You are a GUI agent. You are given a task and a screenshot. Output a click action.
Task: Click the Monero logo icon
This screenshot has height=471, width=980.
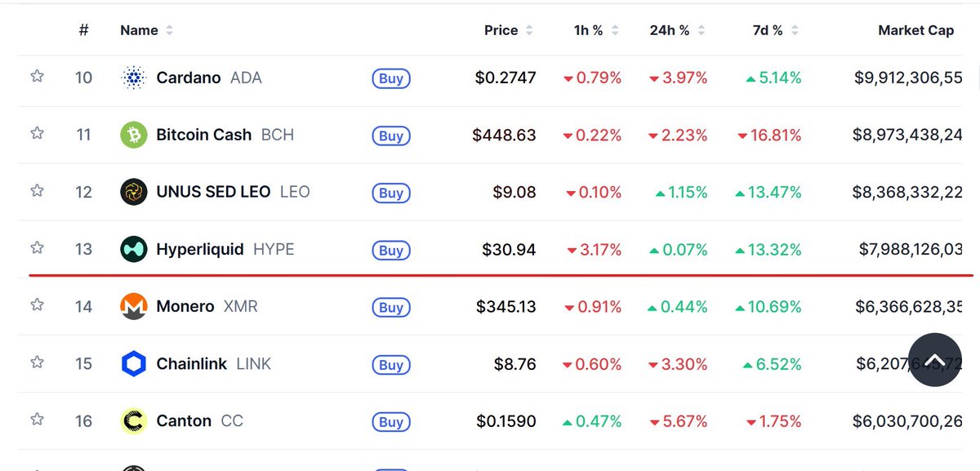point(133,306)
